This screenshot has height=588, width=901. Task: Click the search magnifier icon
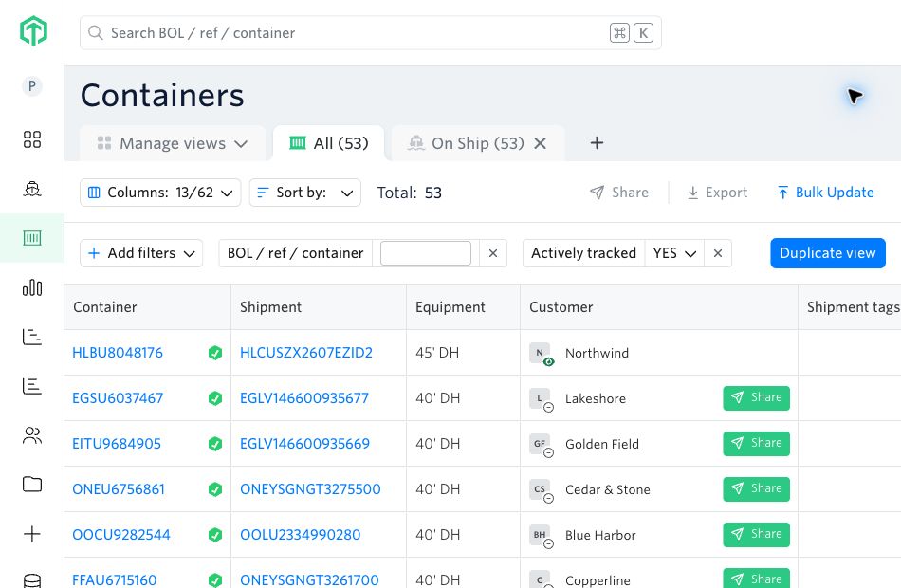point(96,33)
